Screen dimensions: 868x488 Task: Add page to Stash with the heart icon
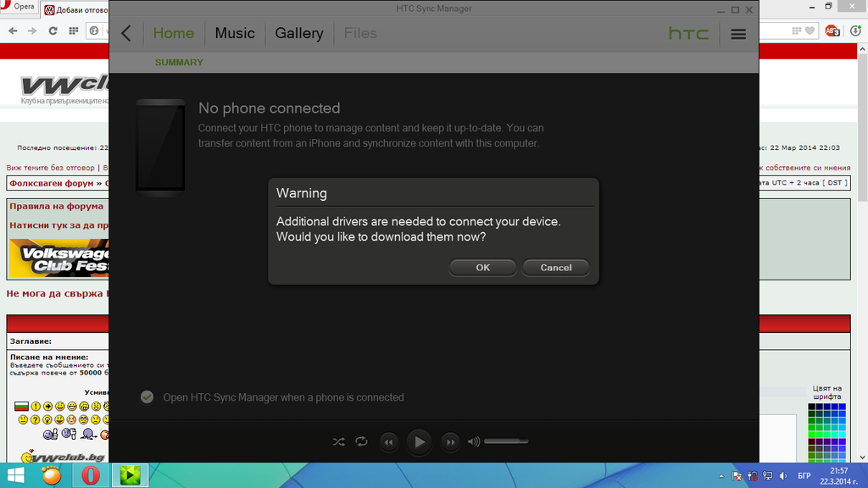pos(810,31)
